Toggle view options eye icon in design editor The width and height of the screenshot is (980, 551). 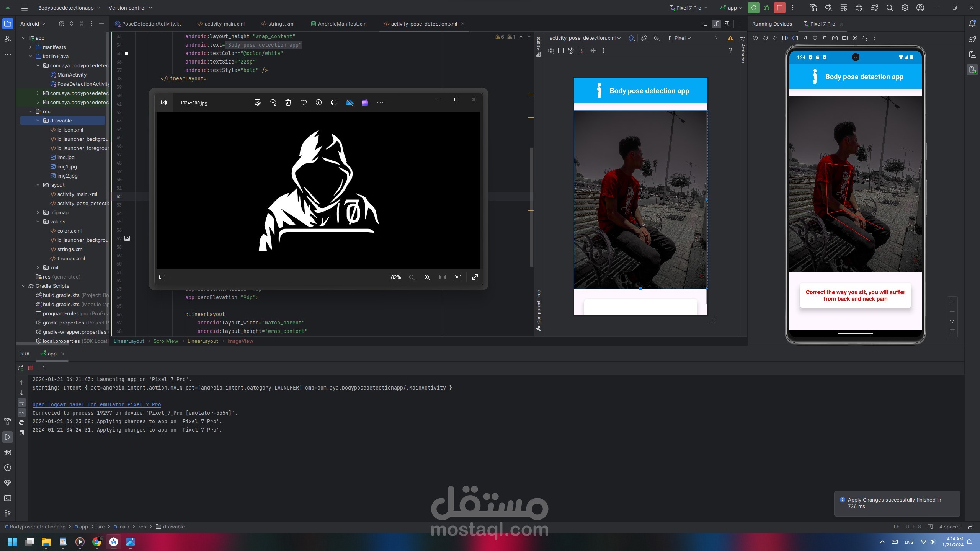point(551,51)
